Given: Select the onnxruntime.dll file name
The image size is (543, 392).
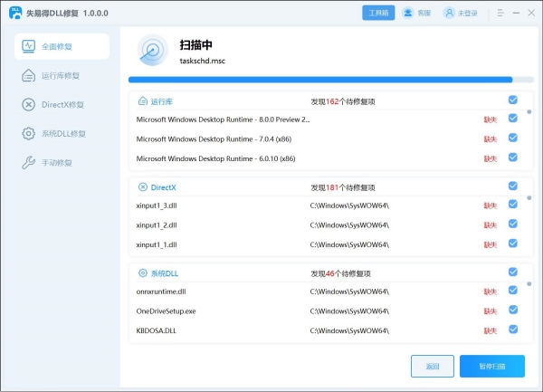Looking at the screenshot, I should click(161, 292).
